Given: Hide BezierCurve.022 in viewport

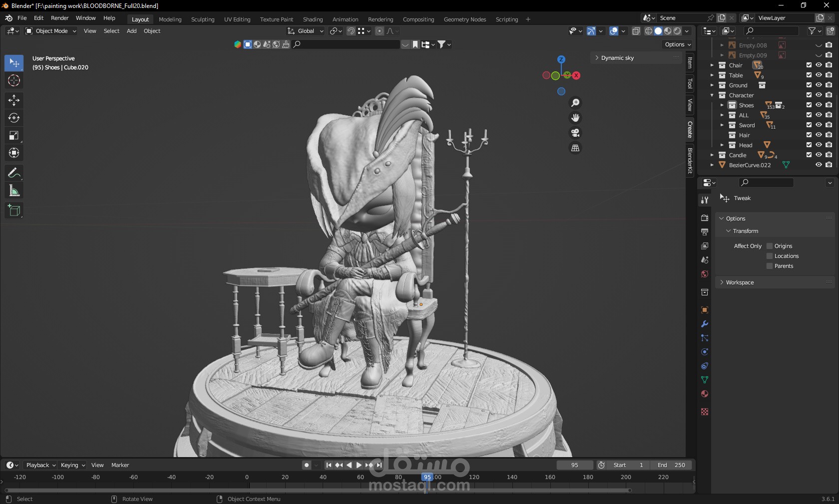Looking at the screenshot, I should click(819, 165).
